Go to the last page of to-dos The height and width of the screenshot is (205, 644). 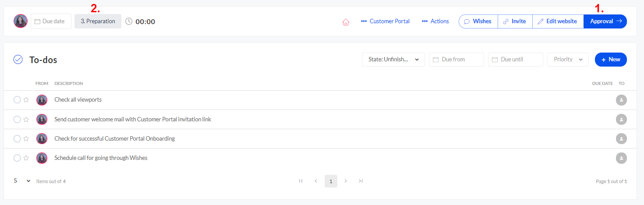(361, 181)
